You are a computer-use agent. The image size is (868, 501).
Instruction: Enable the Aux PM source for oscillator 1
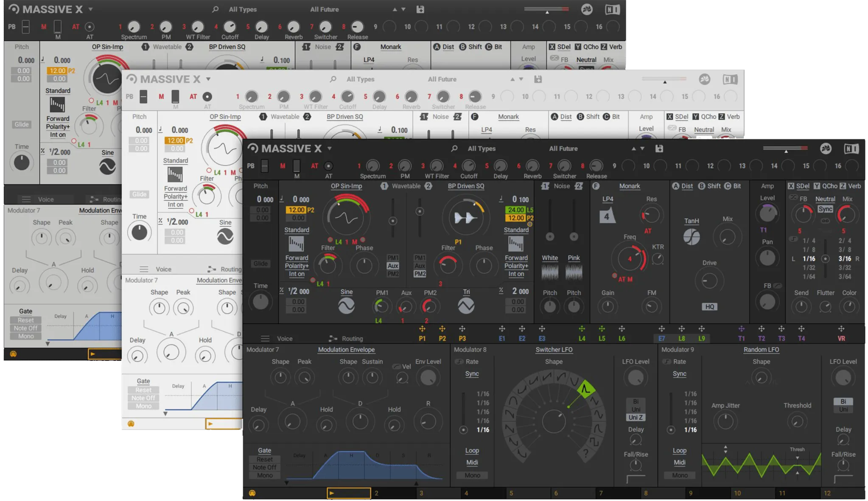(x=393, y=266)
